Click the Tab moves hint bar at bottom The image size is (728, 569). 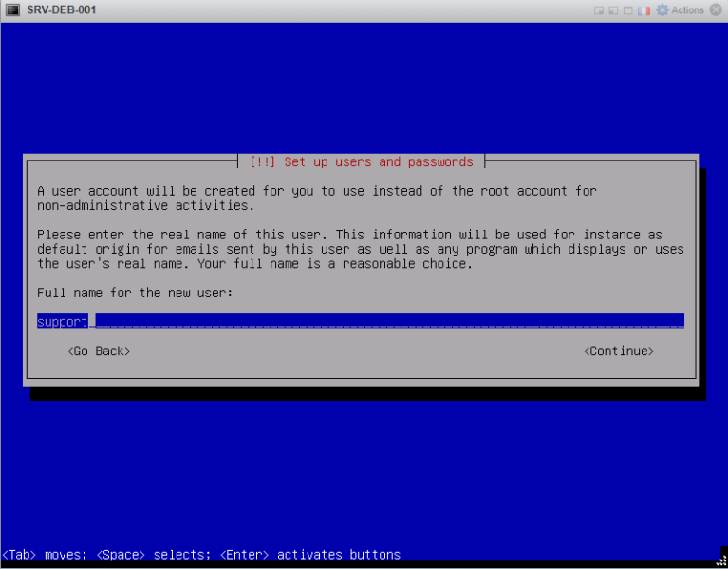(201, 555)
